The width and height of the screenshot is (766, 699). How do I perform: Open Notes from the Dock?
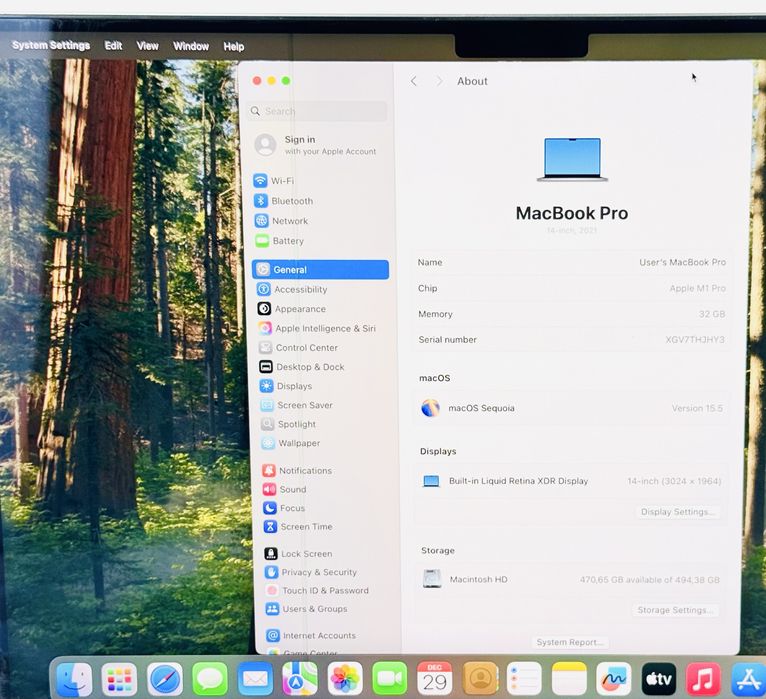click(569, 679)
